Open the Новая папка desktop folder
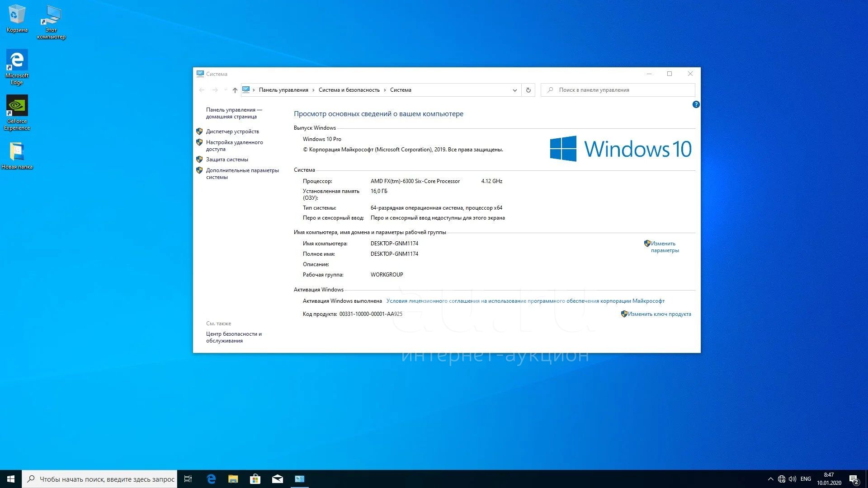Viewport: 868px width, 488px height. coord(17,155)
